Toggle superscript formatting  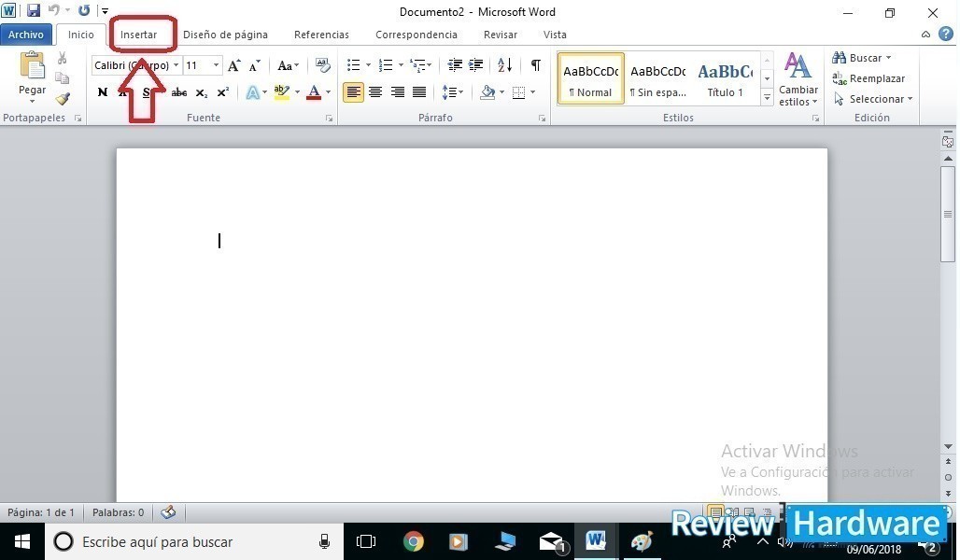click(x=223, y=92)
